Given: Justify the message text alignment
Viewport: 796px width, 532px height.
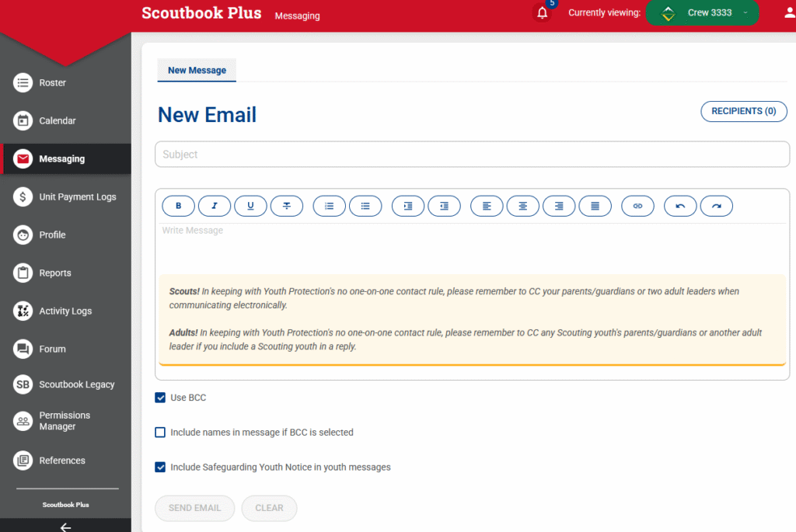Looking at the screenshot, I should pyautogui.click(x=595, y=206).
